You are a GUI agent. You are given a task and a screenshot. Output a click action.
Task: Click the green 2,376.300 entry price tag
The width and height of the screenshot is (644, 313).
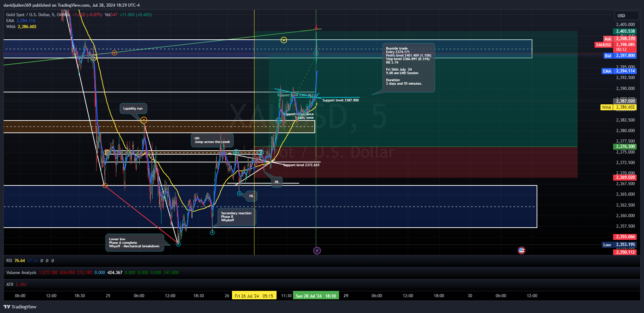625,146
